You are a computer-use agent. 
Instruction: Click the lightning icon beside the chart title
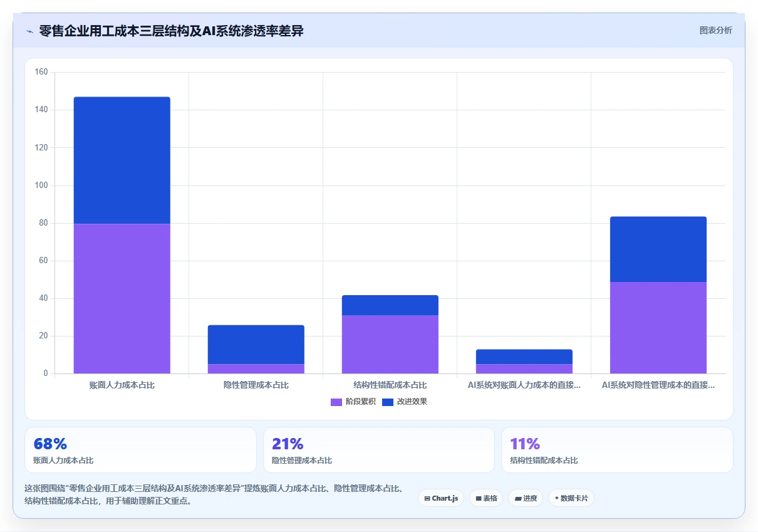click(29, 31)
